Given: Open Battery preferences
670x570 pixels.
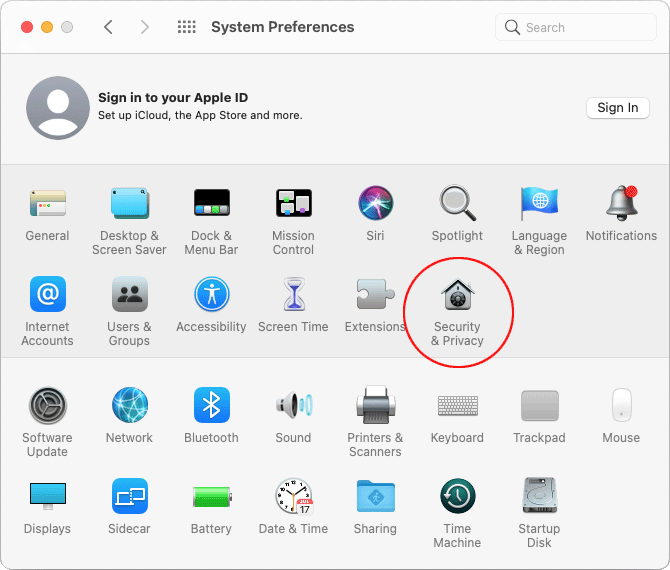Looking at the screenshot, I should (212, 497).
